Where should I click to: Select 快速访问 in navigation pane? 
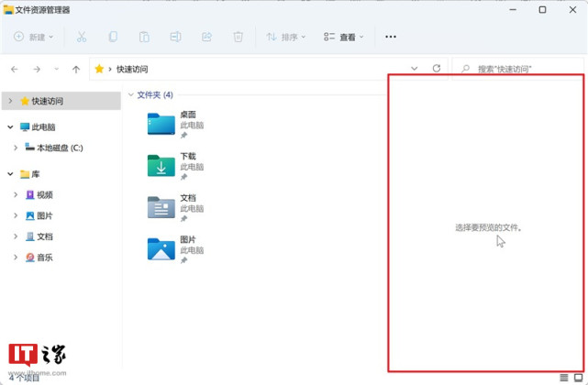pos(61,101)
